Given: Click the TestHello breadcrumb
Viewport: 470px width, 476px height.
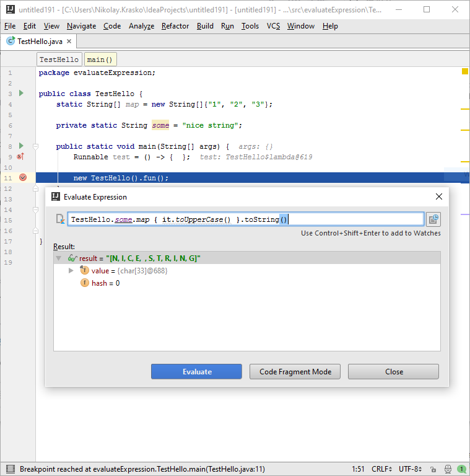Looking at the screenshot, I should (x=59, y=59).
